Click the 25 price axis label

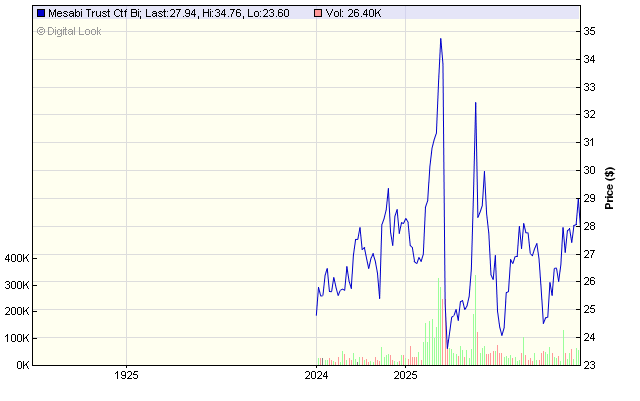[x=589, y=310]
